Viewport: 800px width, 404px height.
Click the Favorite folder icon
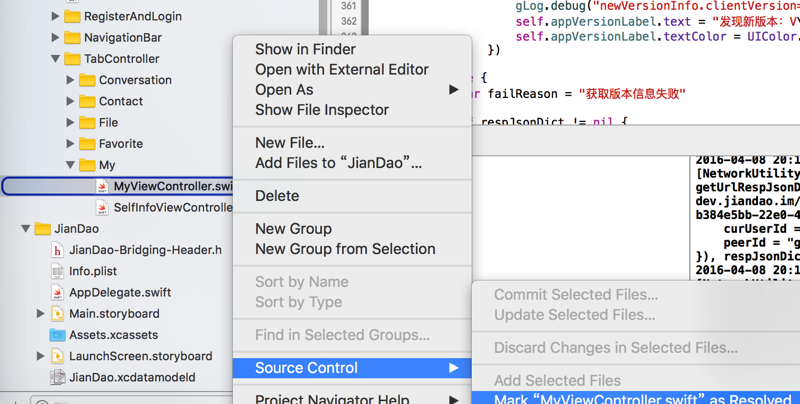click(x=87, y=143)
